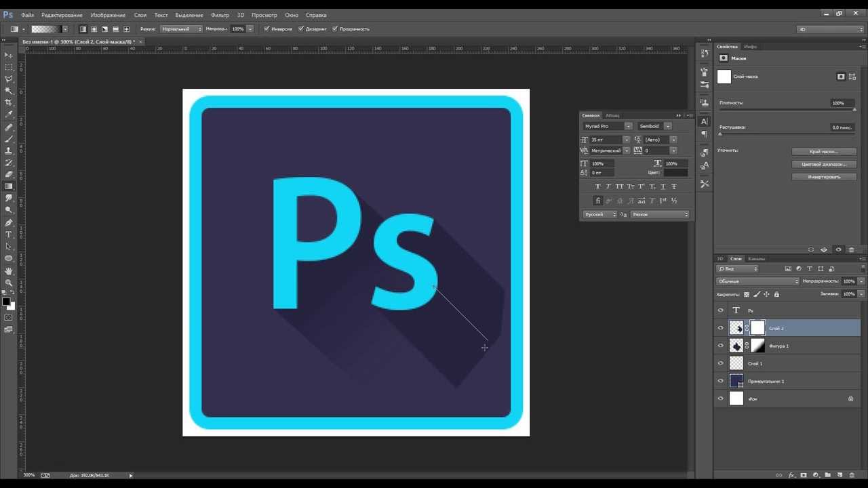Hide the Ps text layer

click(x=721, y=310)
